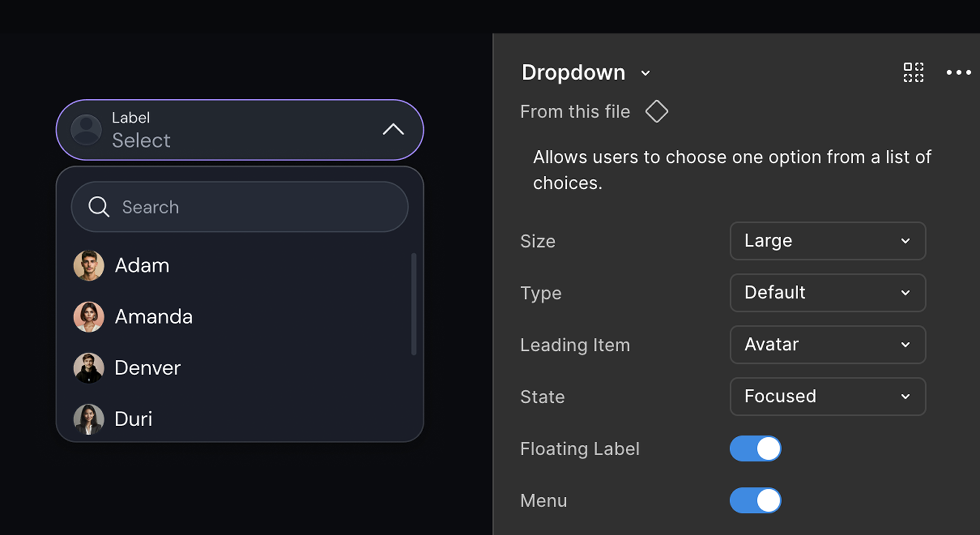Click Amanda's avatar image

[x=89, y=317]
